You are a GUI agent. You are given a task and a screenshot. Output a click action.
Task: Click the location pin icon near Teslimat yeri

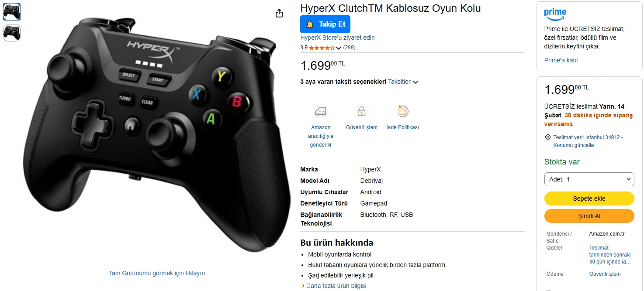coord(548,137)
